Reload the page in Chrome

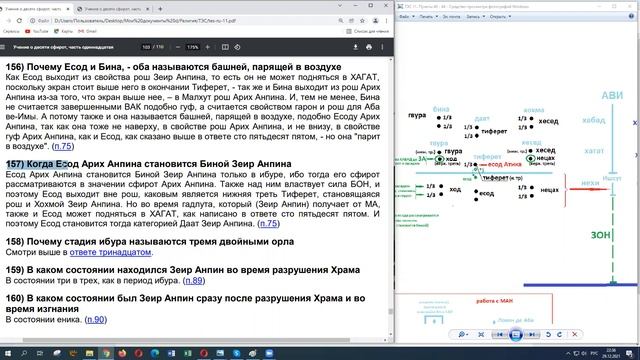[19, 20]
